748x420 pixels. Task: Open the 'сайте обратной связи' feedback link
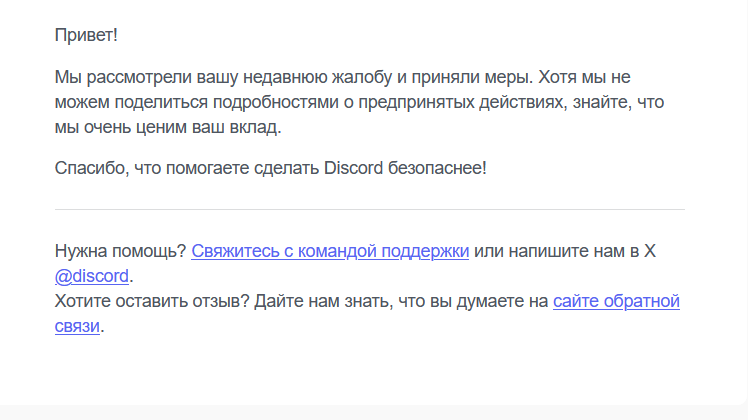pyautogui.click(x=616, y=301)
